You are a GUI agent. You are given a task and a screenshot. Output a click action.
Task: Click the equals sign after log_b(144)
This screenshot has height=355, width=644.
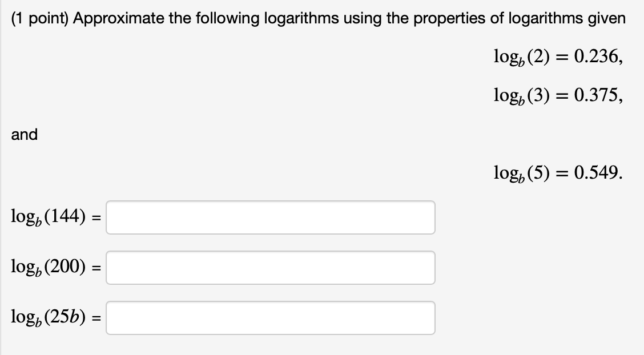98,217
